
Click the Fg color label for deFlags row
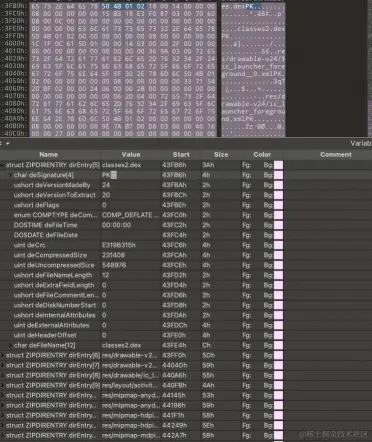tap(247, 205)
